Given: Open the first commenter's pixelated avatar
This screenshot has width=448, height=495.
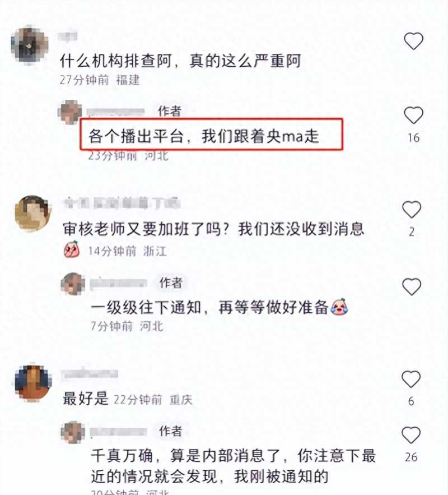Looking at the screenshot, I should tap(30, 45).
